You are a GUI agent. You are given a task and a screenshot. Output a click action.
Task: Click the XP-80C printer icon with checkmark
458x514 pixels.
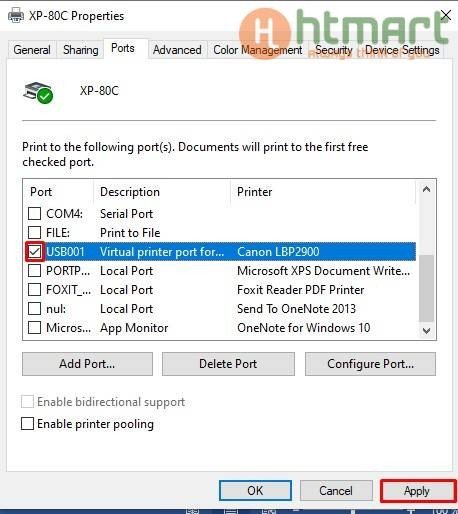(x=38, y=92)
